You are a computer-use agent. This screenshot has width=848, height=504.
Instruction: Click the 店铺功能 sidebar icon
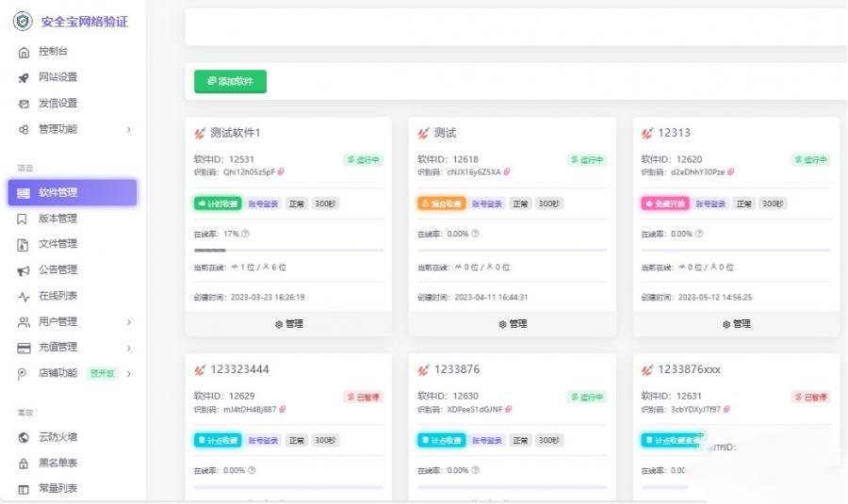(22, 374)
